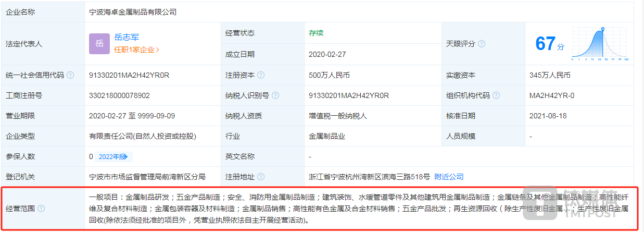This screenshot has width=644, height=232.
Task: Click the purple 岳 avatar thumbnail
Action: point(99,43)
